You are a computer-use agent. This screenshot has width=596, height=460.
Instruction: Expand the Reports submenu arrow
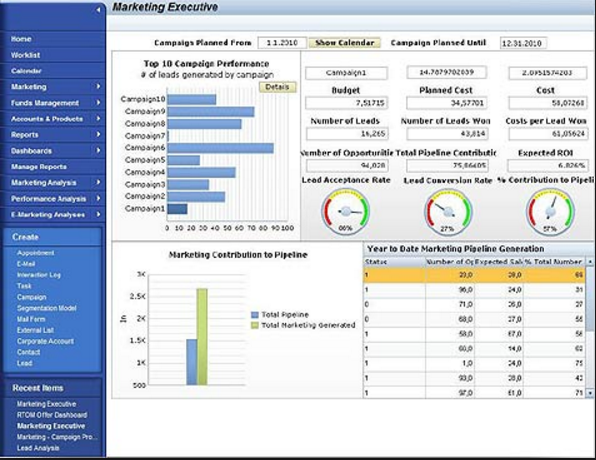coord(98,135)
